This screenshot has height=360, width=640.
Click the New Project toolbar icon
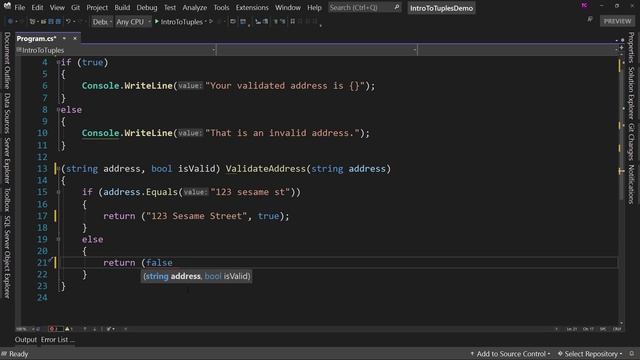pos(32,21)
